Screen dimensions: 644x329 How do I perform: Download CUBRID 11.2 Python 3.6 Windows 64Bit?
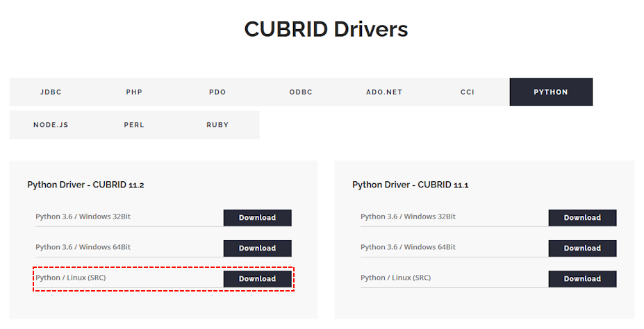pos(258,248)
